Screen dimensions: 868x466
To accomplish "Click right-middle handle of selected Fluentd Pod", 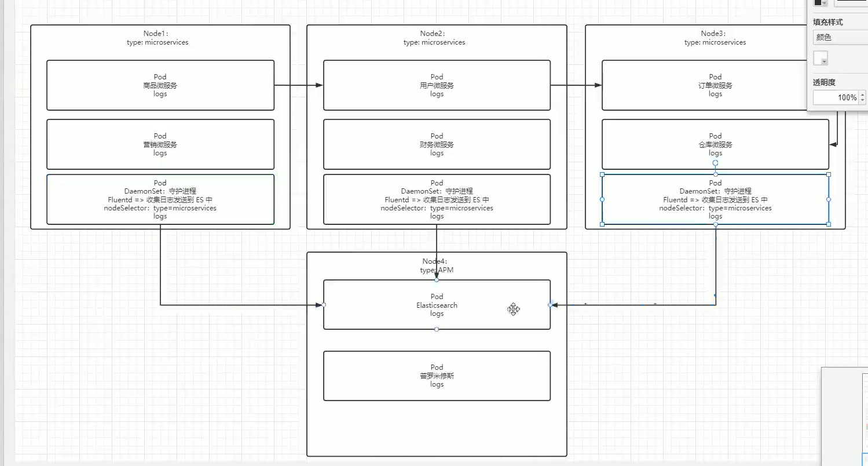I will [829, 199].
